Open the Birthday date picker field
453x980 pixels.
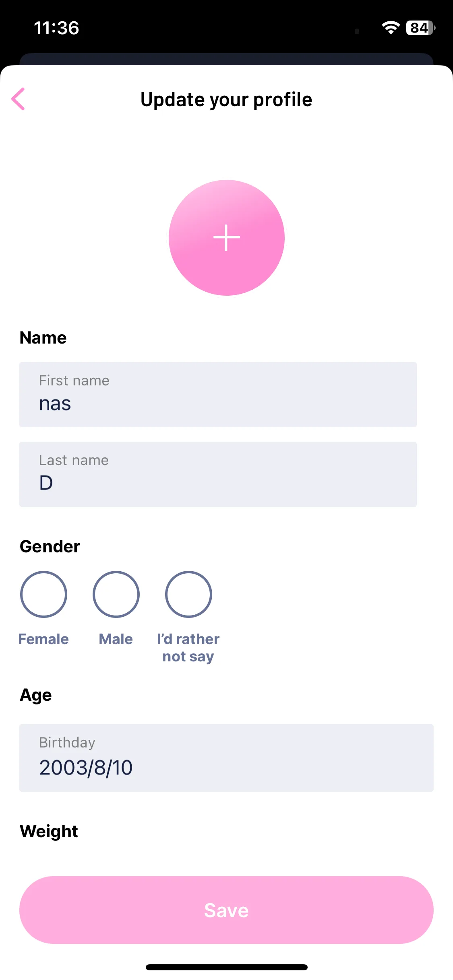click(x=226, y=758)
